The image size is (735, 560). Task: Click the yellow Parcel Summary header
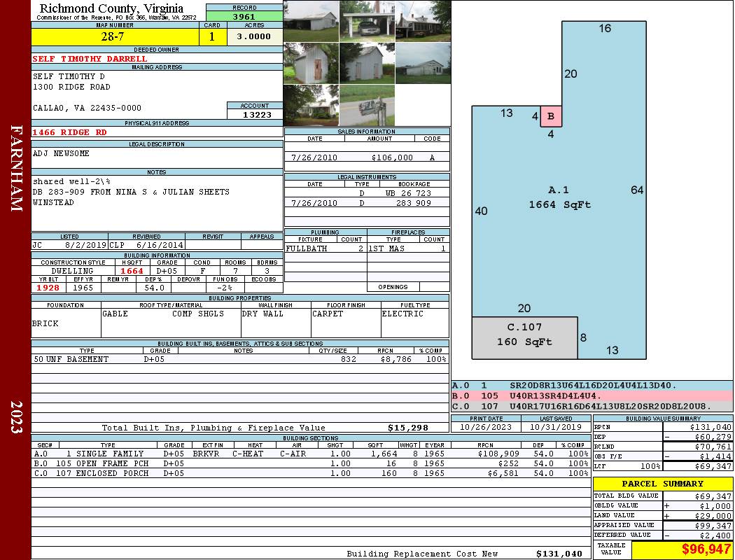[x=662, y=484]
